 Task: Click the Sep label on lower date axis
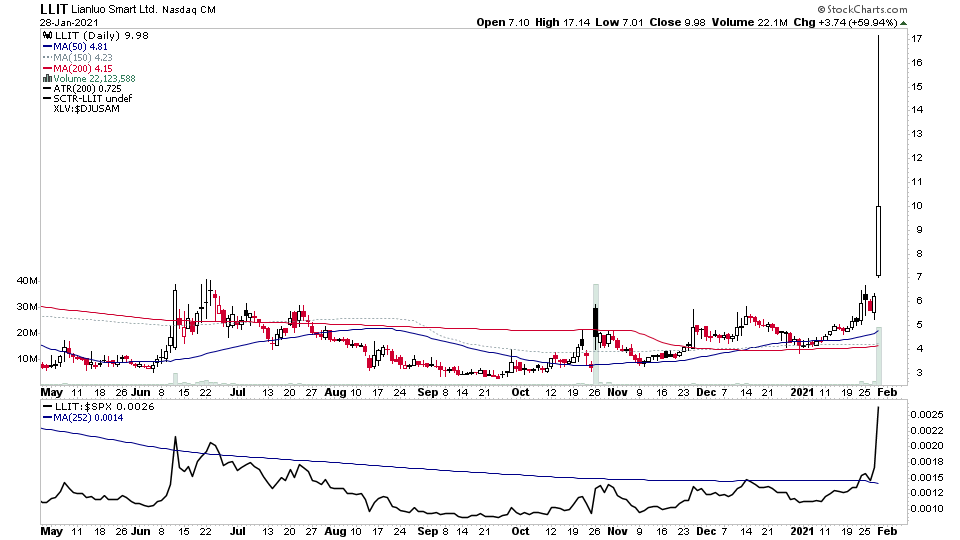click(x=428, y=531)
